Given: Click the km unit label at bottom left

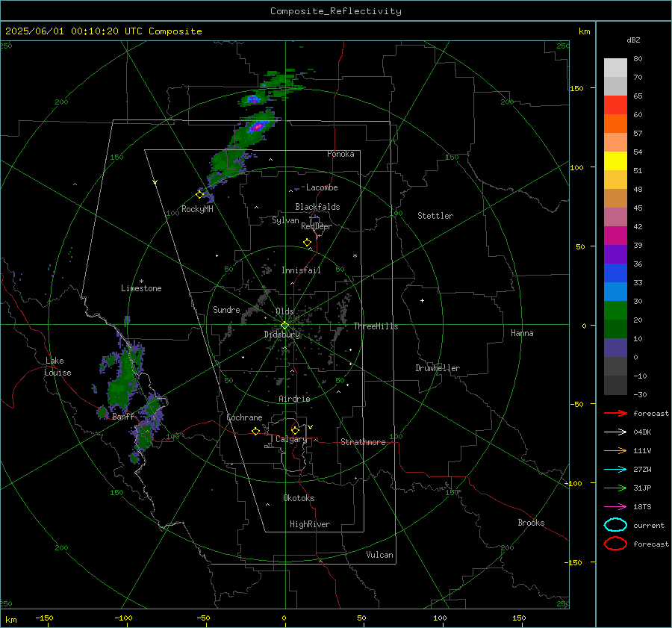Looking at the screenshot, I should 10,620.
